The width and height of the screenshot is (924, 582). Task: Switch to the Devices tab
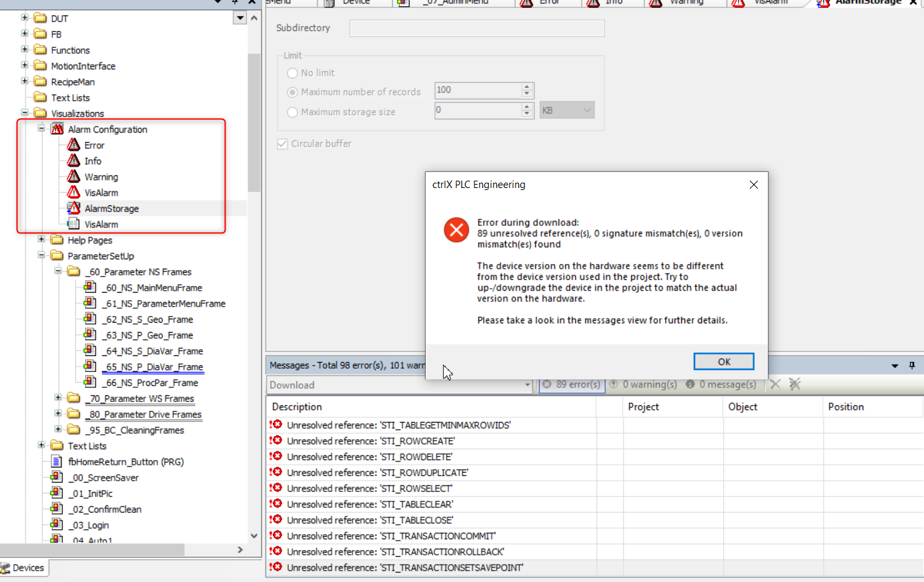[24, 568]
